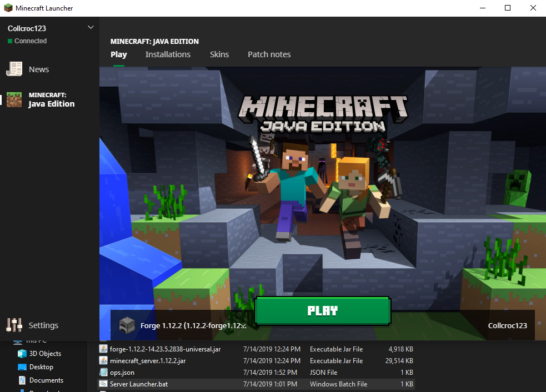This screenshot has height=392, width=546.
Task: Open the Documents folder in the navigation pane
Action: point(46,380)
